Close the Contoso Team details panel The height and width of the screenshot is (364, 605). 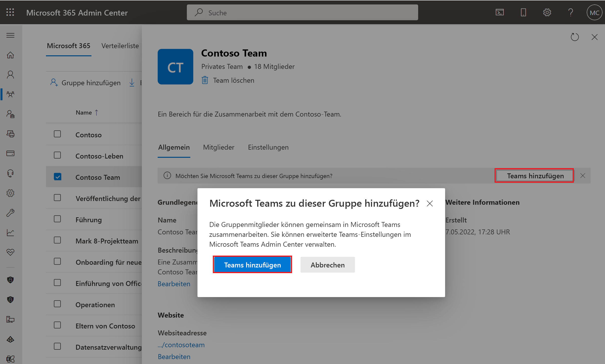click(594, 37)
